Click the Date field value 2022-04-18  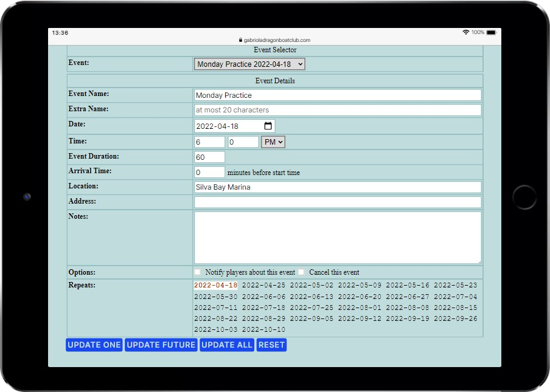[x=217, y=126]
